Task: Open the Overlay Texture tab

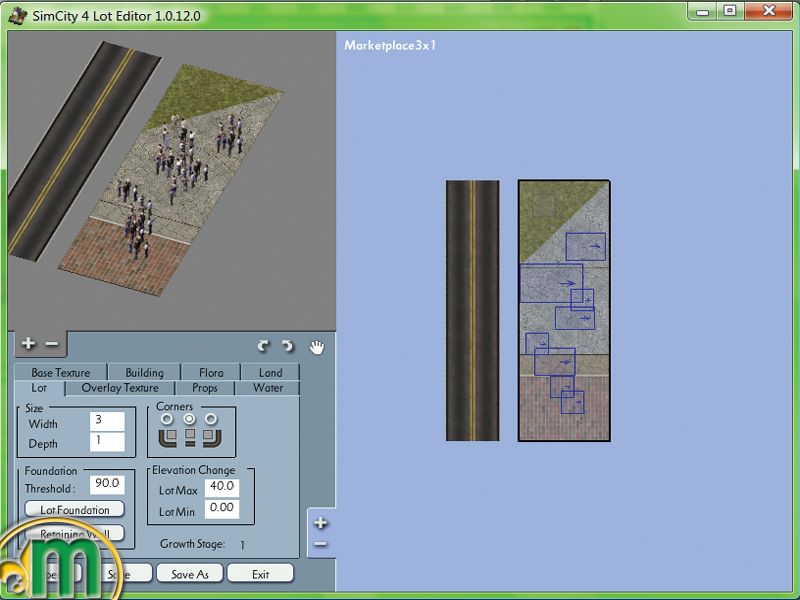Action: click(x=120, y=388)
